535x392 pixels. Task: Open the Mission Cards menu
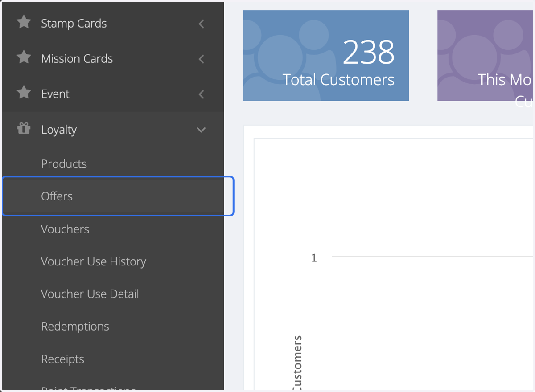click(x=77, y=58)
